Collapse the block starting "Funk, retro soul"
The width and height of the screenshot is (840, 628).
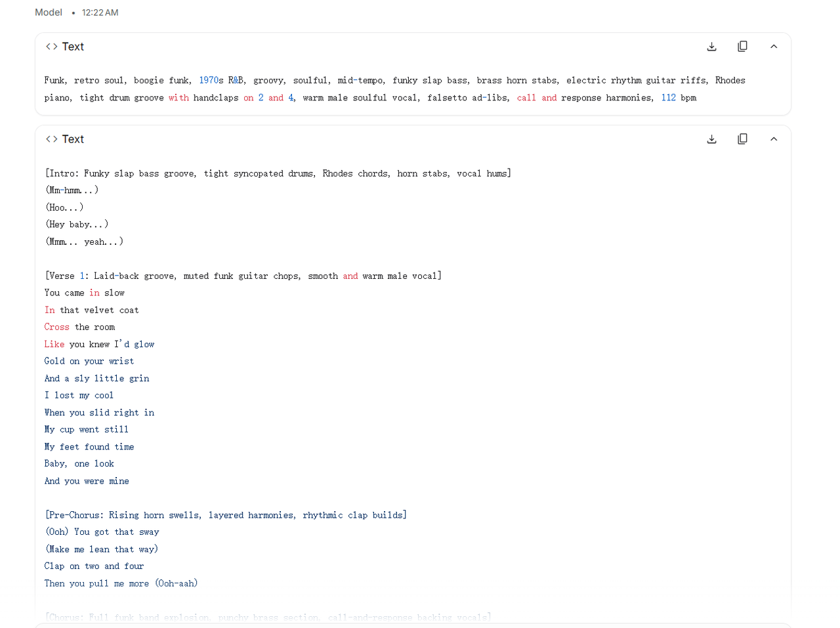[774, 47]
